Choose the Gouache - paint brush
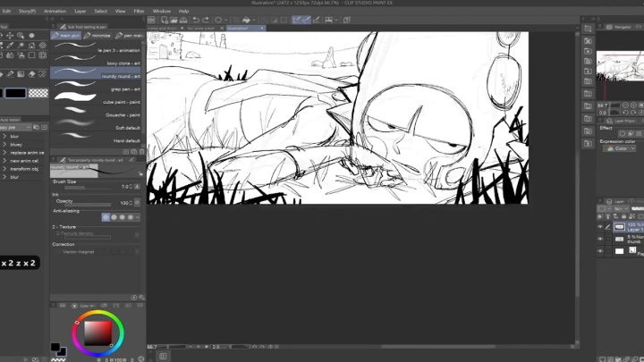Image resolution: width=644 pixels, height=362 pixels. [x=96, y=113]
